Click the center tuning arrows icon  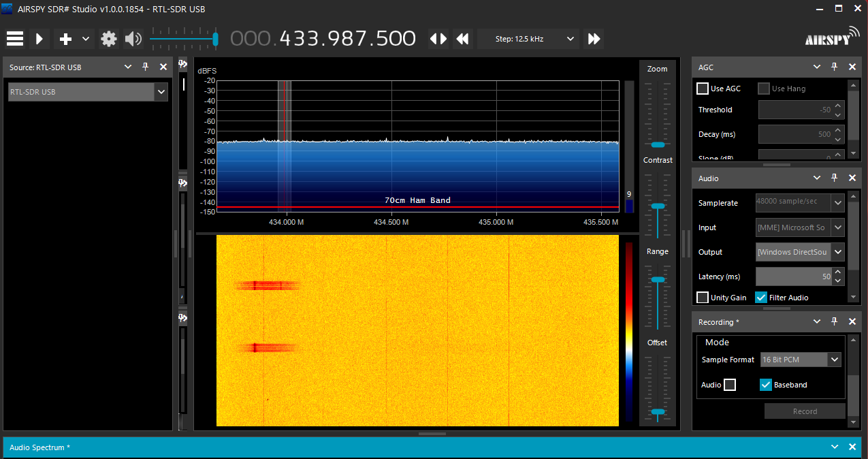pos(438,39)
